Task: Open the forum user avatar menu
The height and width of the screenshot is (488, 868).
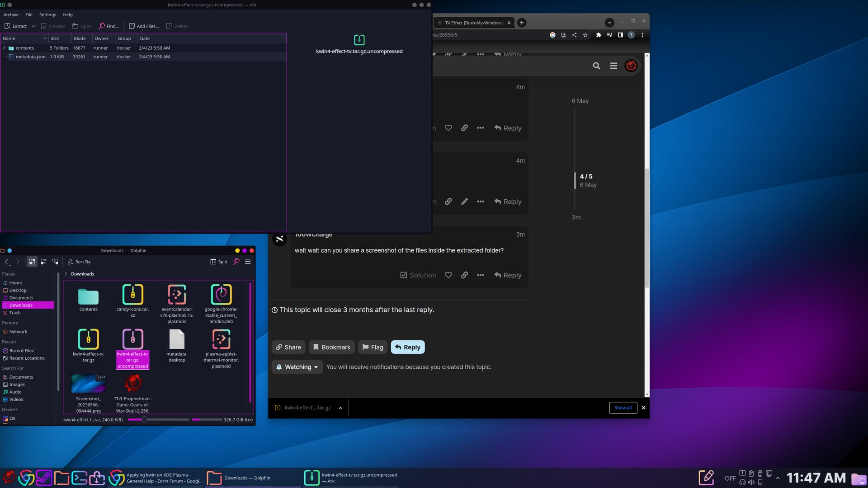Action: click(x=631, y=66)
